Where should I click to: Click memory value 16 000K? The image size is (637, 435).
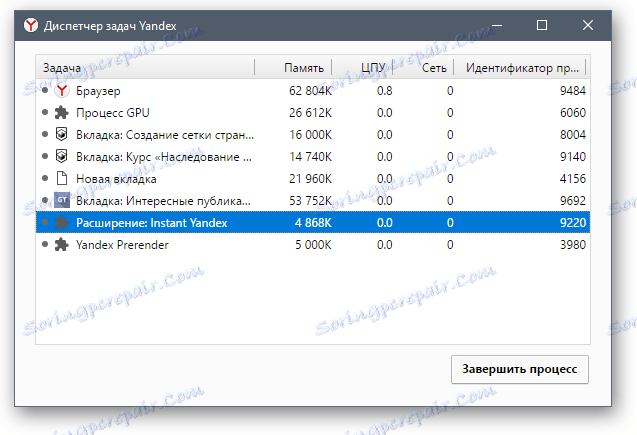(310, 134)
